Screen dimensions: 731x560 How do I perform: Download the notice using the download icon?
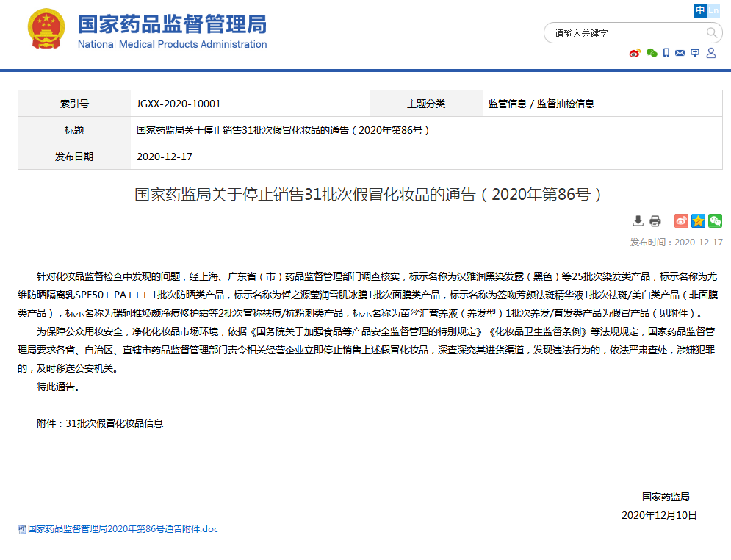tap(638, 220)
